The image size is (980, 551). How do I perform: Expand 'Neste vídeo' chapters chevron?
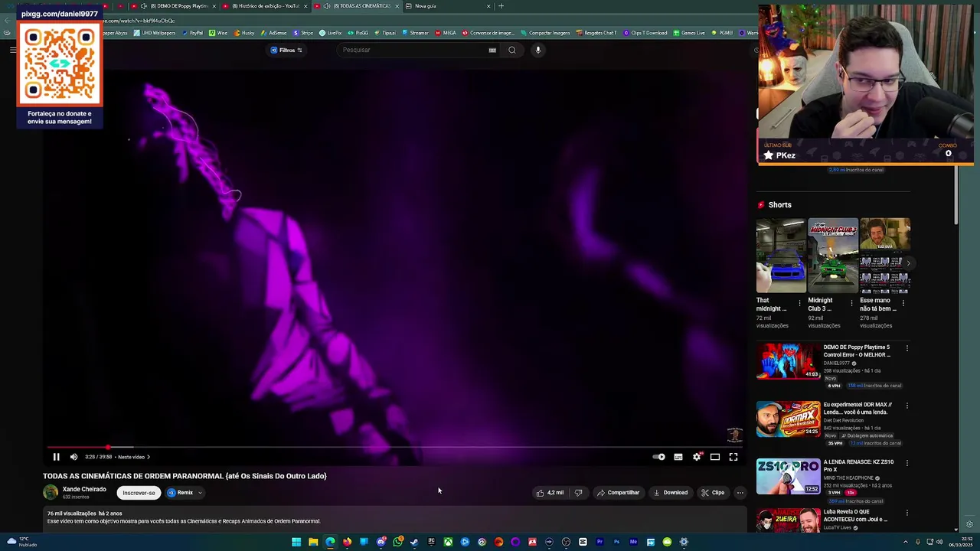pyautogui.click(x=149, y=457)
